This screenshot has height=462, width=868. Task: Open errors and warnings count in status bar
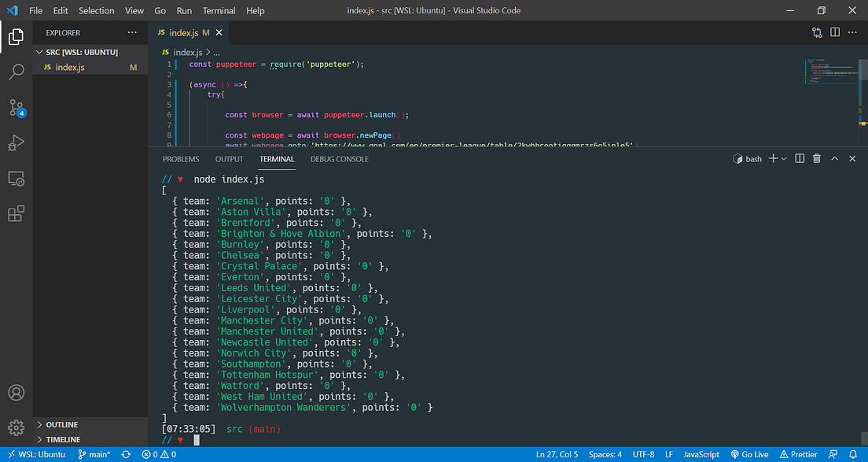(x=159, y=454)
